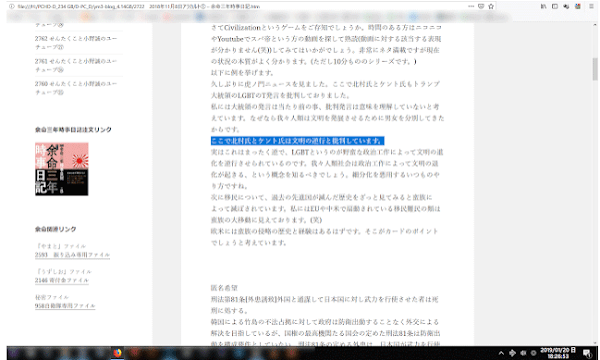Click the 余命関連リンク sidebar heading
Image resolution: width=600 pixels, height=360 pixels.
[x=55, y=229]
